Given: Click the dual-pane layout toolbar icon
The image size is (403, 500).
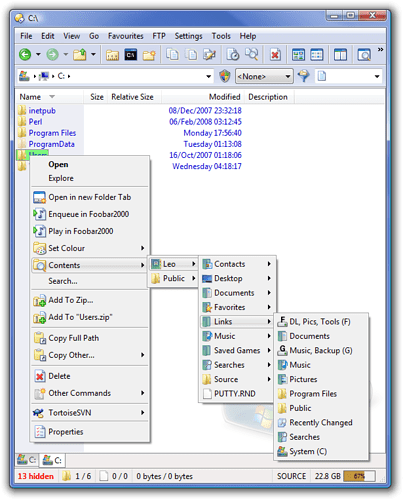Looking at the screenshot, I should click(340, 54).
